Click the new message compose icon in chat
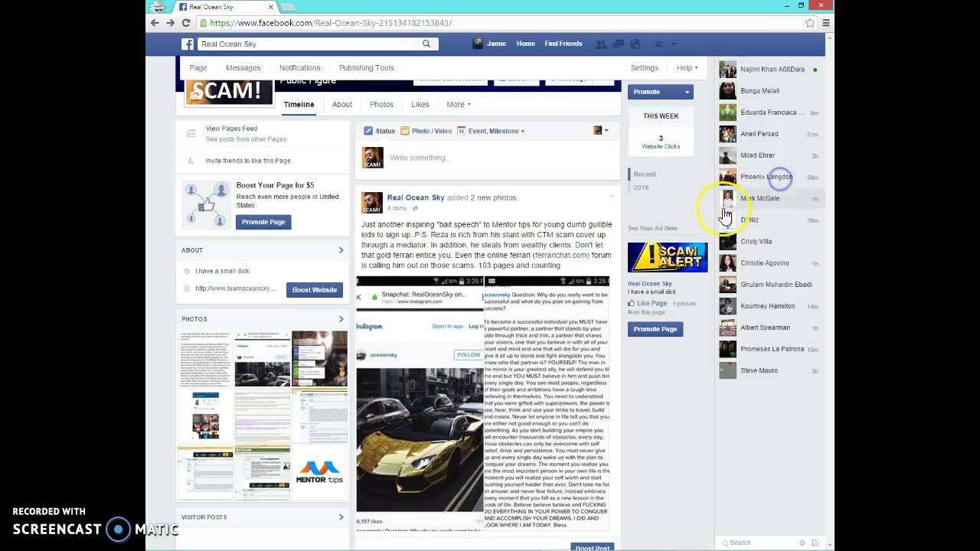 click(x=815, y=543)
